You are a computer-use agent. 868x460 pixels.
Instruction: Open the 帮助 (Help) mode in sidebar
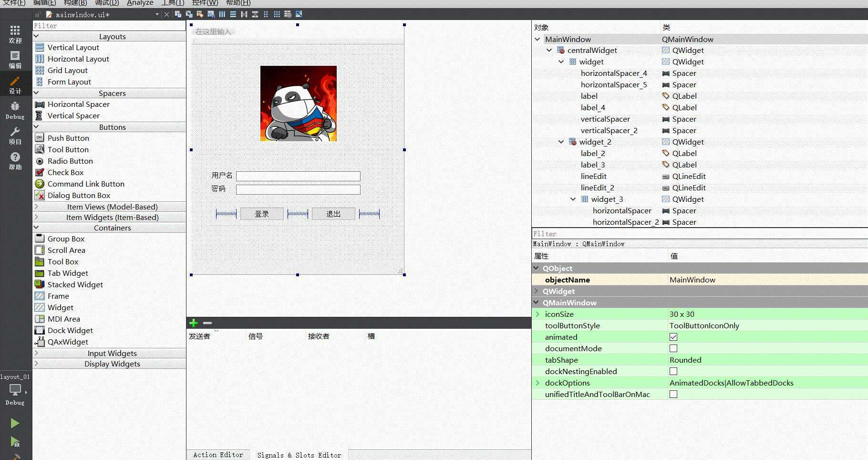pos(15,161)
